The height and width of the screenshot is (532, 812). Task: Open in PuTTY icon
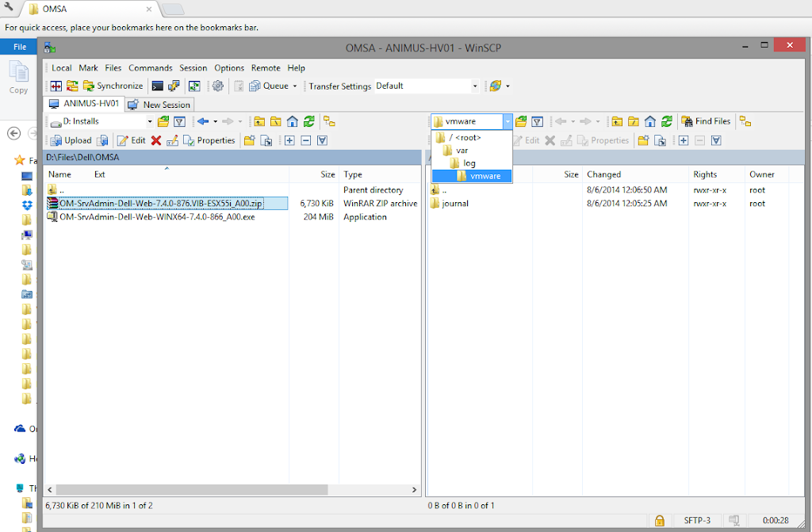174,86
